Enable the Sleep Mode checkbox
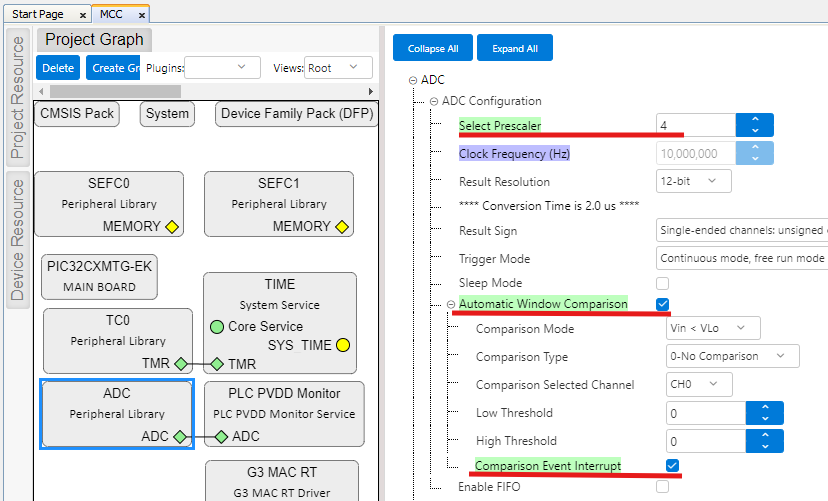The height and width of the screenshot is (501, 828). [662, 283]
